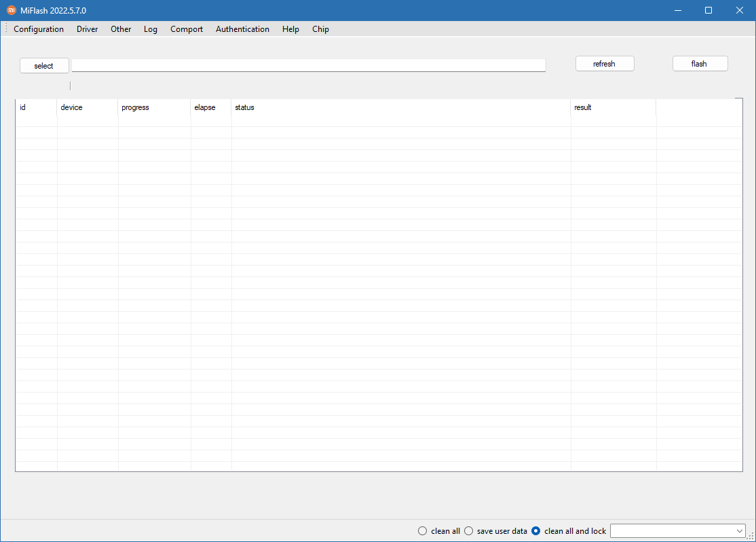Open the Help menu
The image size is (756, 542).
290,29
